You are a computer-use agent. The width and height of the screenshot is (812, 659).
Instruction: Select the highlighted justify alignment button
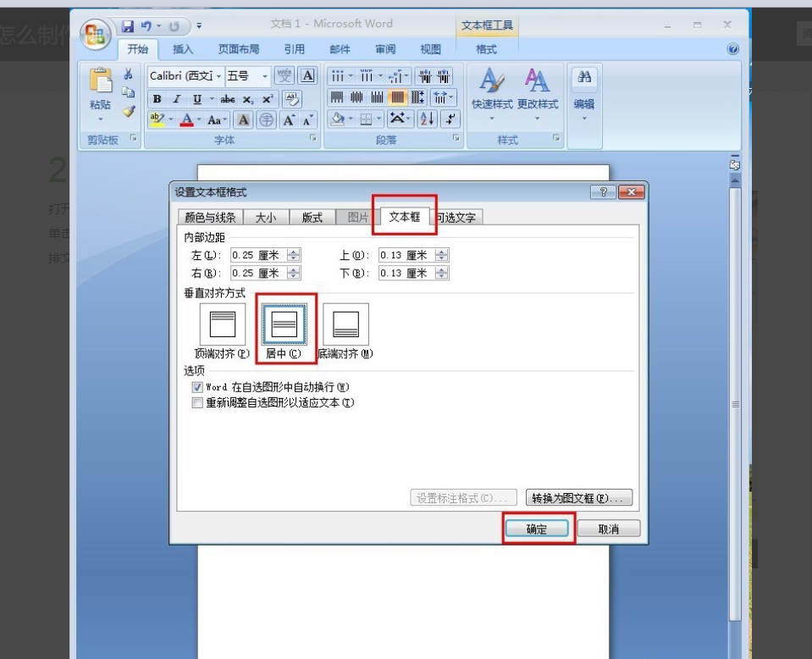click(398, 97)
